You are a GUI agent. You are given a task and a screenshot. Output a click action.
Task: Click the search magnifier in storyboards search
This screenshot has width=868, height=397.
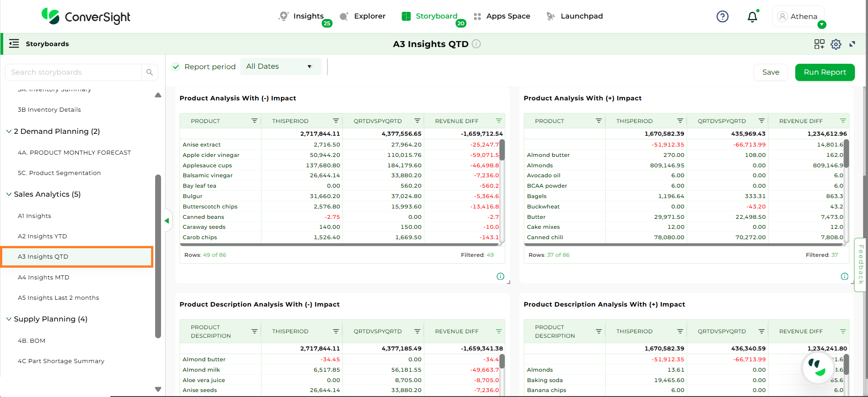click(x=150, y=72)
